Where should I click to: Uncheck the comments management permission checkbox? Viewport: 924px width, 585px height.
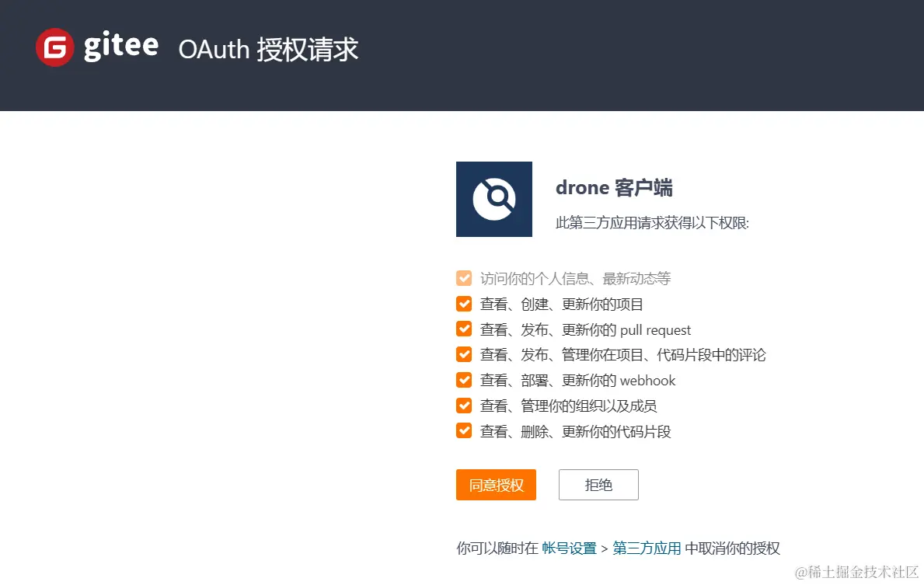464,355
